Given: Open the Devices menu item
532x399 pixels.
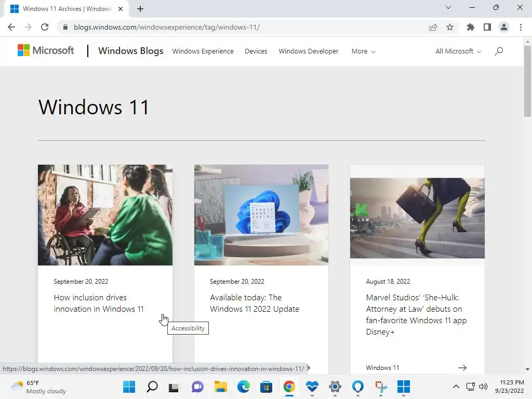Looking at the screenshot, I should [x=256, y=51].
